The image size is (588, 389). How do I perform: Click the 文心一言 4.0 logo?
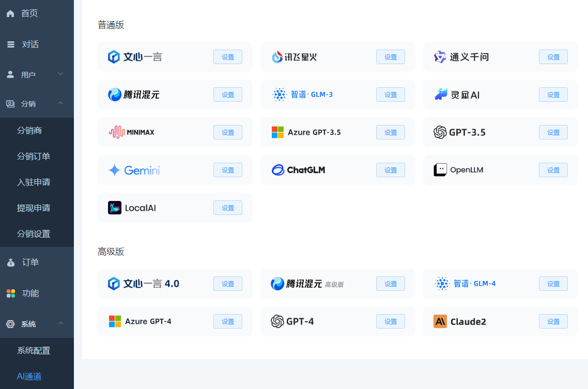point(114,284)
